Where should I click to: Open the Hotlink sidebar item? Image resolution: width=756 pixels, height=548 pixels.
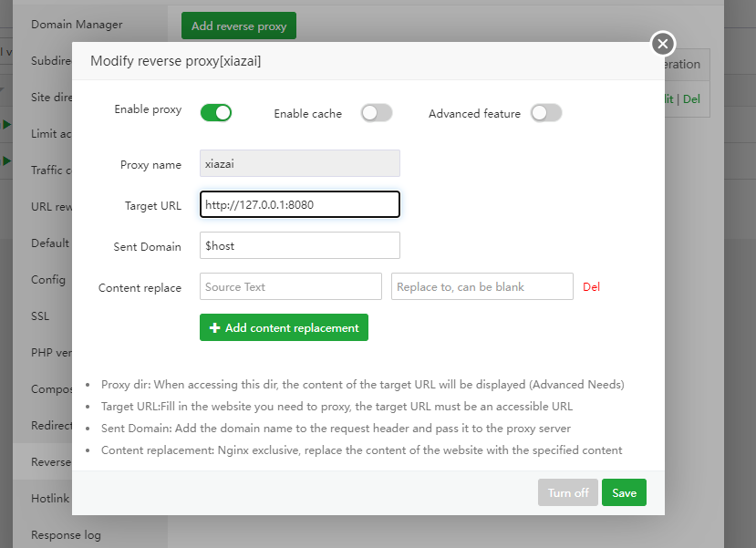[x=50, y=498]
